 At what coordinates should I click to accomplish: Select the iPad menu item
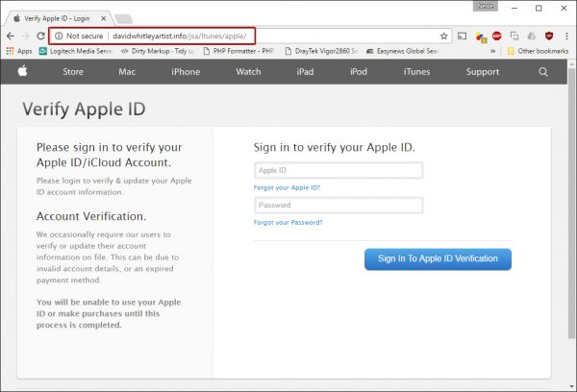pos(305,72)
